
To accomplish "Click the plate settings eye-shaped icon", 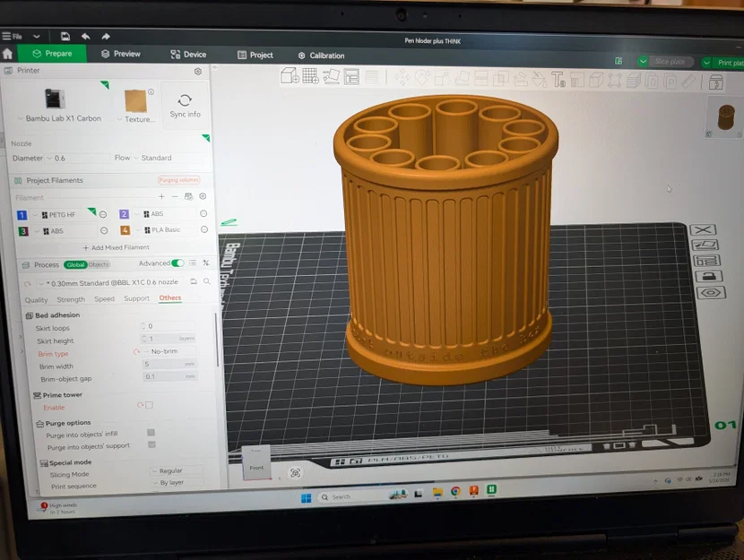I will [710, 292].
